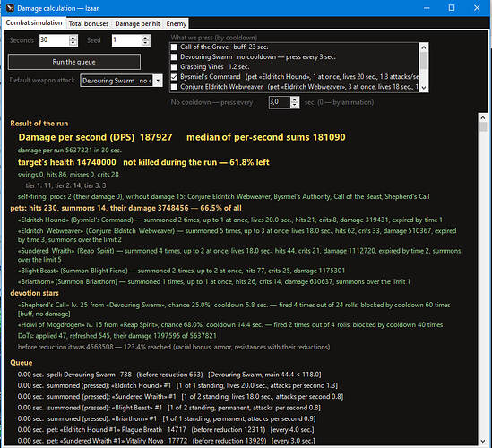Decrease the Seconds value with down arrow
This screenshot has height=448, width=492.
[73, 43]
